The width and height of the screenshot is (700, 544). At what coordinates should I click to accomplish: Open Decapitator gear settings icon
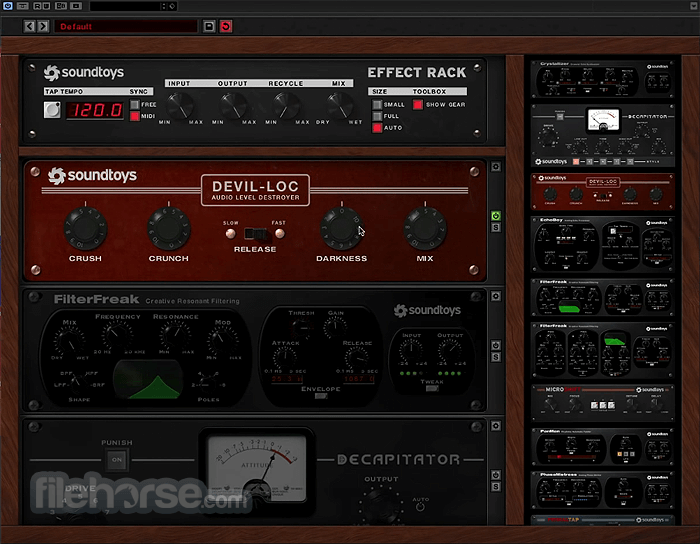point(496,426)
